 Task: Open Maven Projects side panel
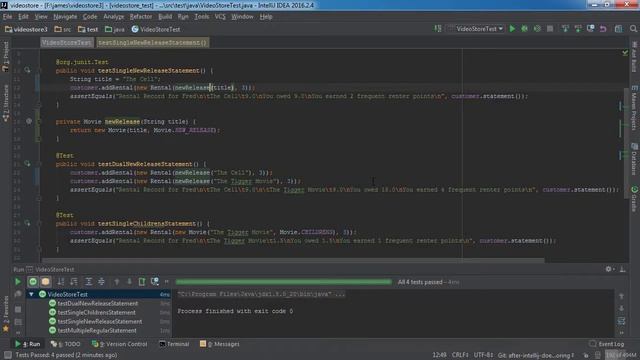point(634,108)
